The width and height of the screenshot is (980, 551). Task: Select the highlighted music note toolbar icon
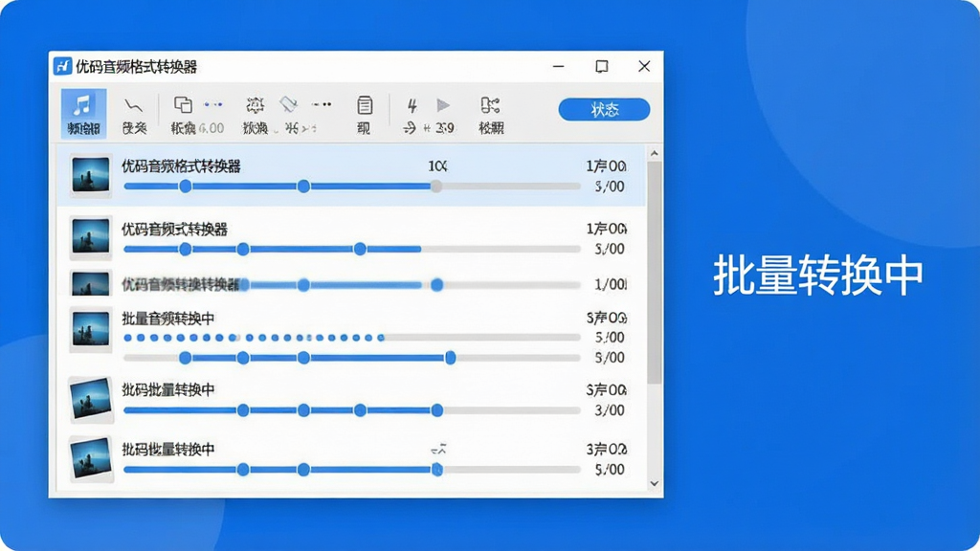(83, 113)
